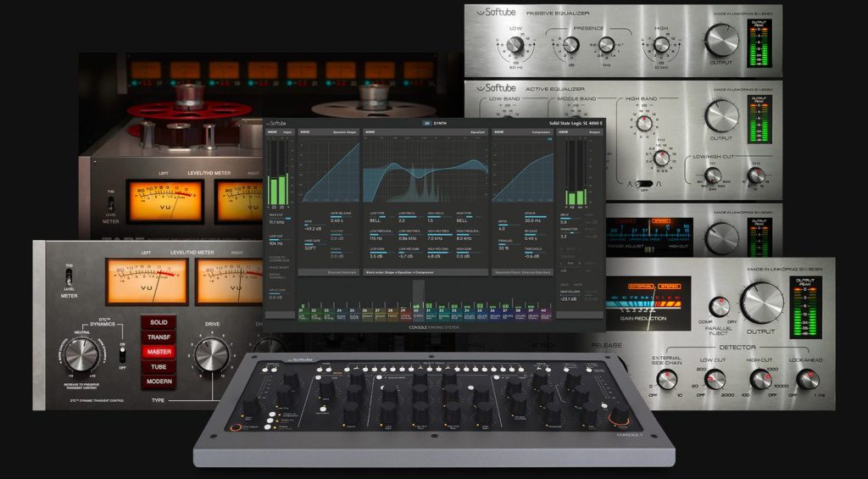868x479 pixels.
Task: Select the TRANSF tape type
Action: pyautogui.click(x=158, y=337)
